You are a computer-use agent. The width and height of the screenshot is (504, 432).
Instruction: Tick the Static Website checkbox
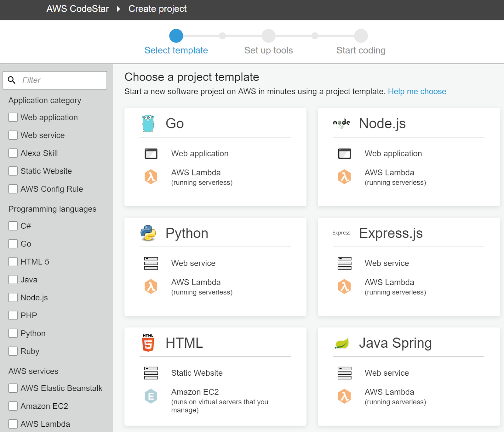(x=13, y=171)
